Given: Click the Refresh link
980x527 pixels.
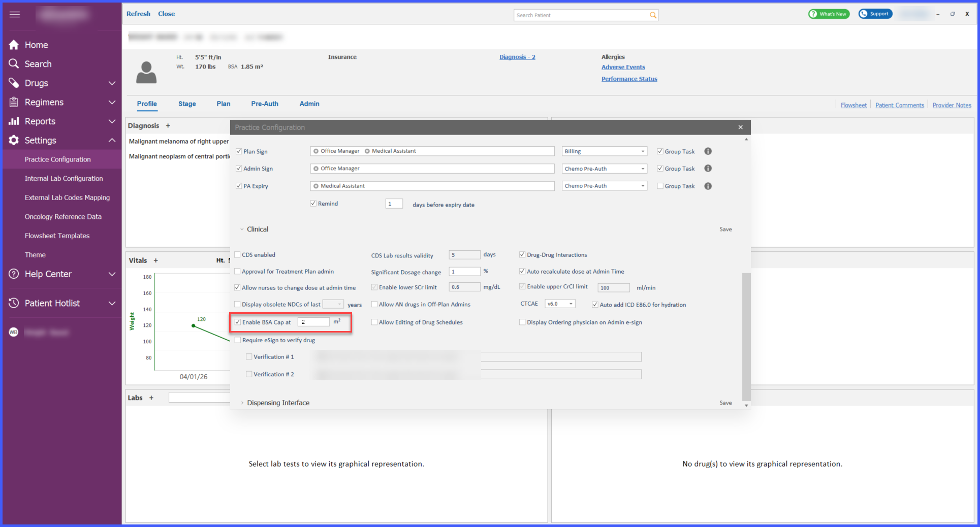Looking at the screenshot, I should tap(138, 14).
